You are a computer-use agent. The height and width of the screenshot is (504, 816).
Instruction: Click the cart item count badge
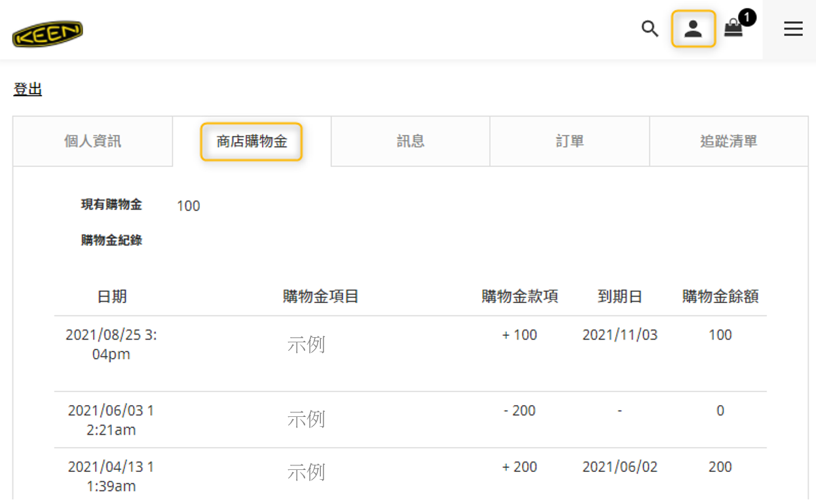747,18
